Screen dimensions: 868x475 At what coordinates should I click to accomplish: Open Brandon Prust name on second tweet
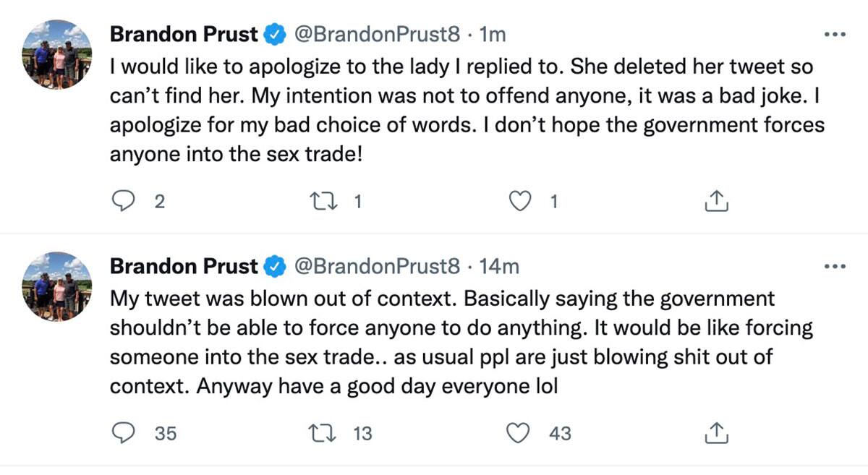coord(184,266)
